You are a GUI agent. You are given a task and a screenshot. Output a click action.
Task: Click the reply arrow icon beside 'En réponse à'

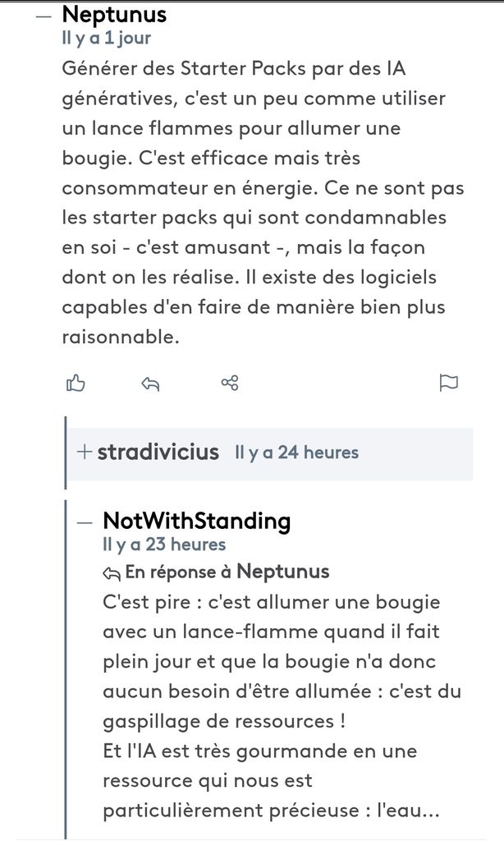tap(111, 573)
